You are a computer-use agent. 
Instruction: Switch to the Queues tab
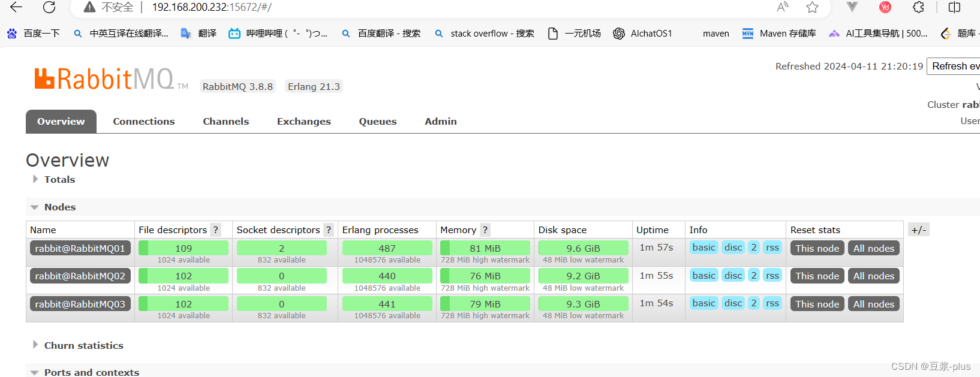click(x=378, y=122)
